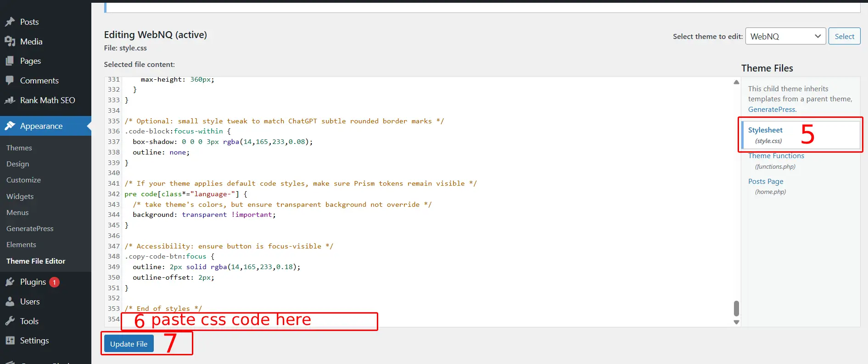Click the 'Editing WebNQ (active)' heading
The height and width of the screenshot is (364, 868).
point(156,35)
